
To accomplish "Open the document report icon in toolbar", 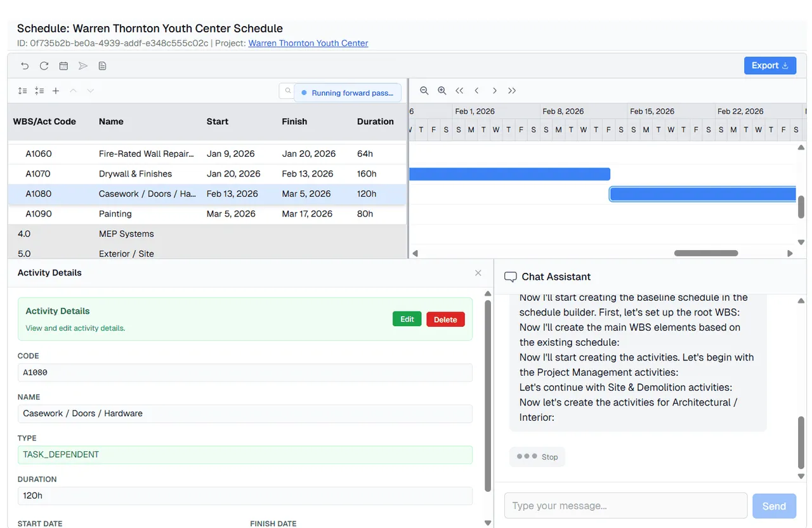I will tap(102, 65).
